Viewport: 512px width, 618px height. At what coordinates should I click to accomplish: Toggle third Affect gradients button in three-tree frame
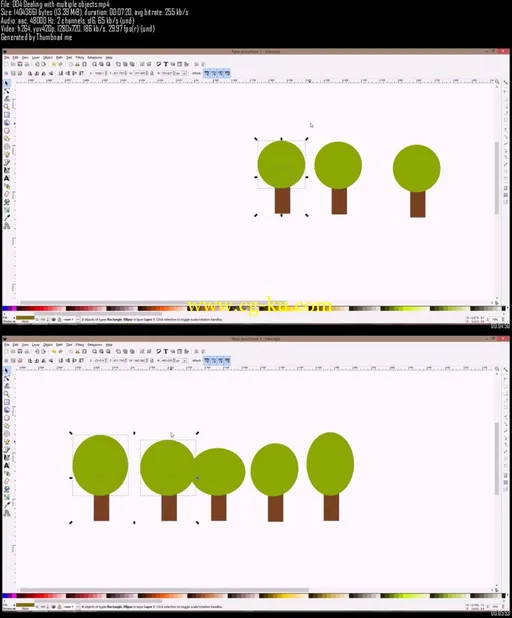pyautogui.click(x=220, y=73)
